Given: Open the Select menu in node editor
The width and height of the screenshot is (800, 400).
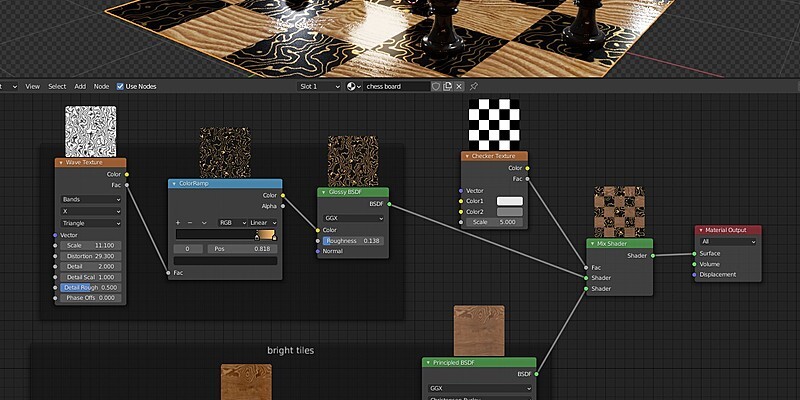Looking at the screenshot, I should (x=57, y=87).
